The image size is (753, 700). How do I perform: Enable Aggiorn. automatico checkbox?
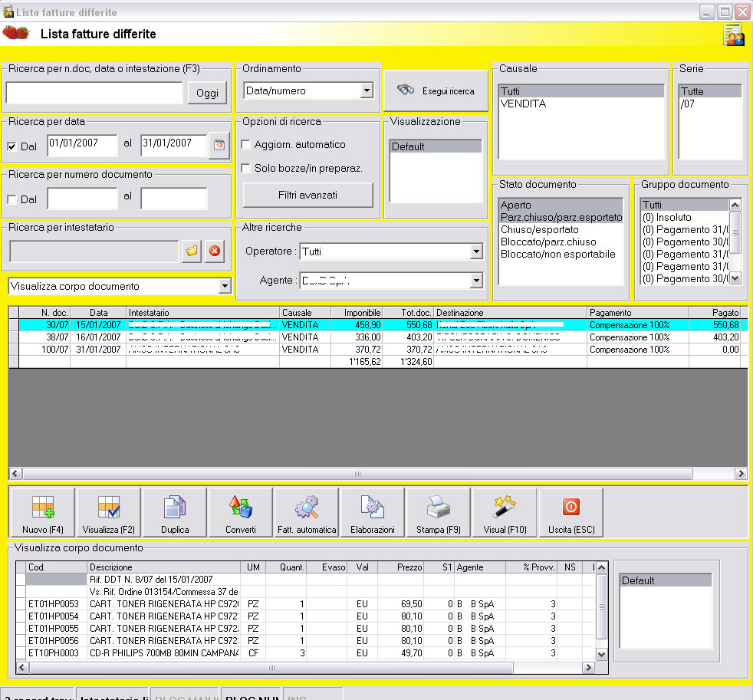pyautogui.click(x=246, y=144)
